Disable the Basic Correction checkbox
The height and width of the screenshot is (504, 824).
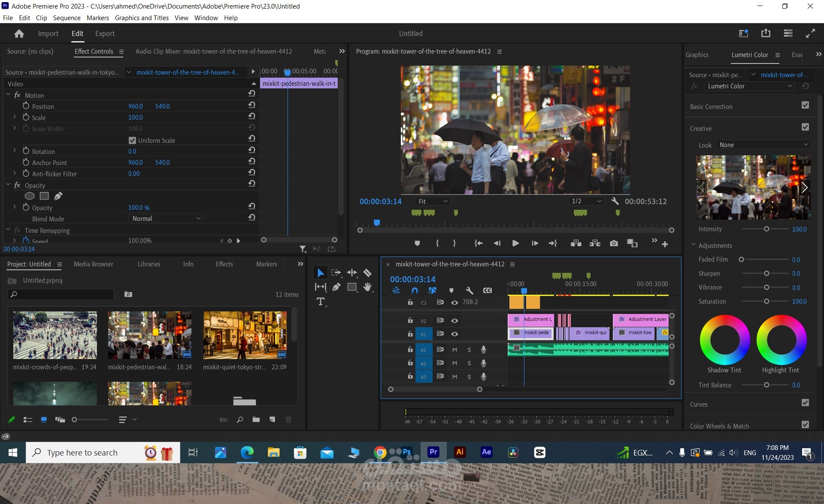805,106
